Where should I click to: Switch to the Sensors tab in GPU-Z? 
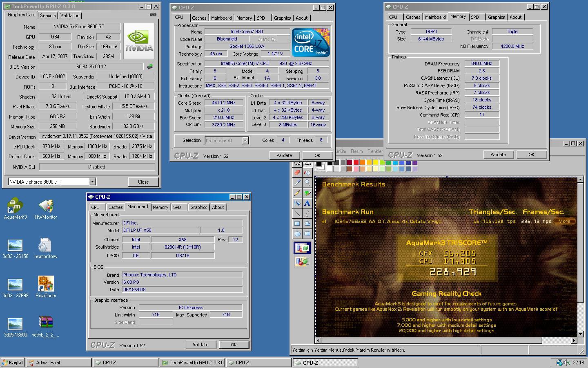[x=48, y=16]
